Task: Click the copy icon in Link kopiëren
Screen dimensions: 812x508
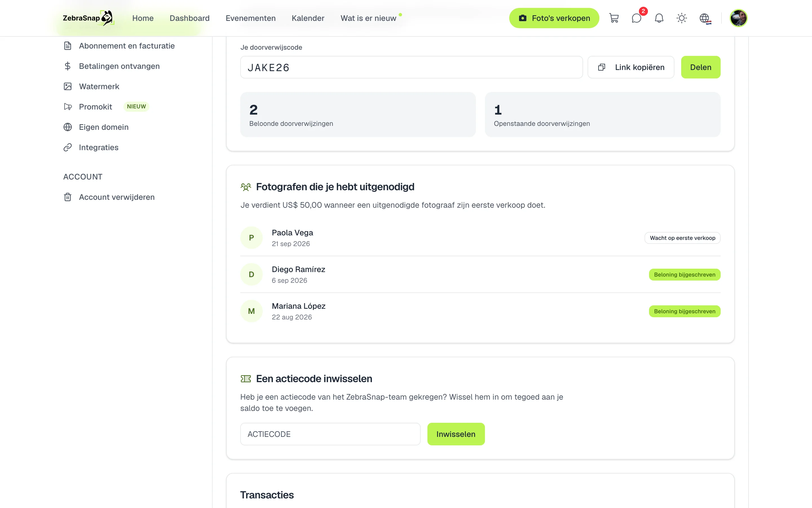Action: coord(602,67)
